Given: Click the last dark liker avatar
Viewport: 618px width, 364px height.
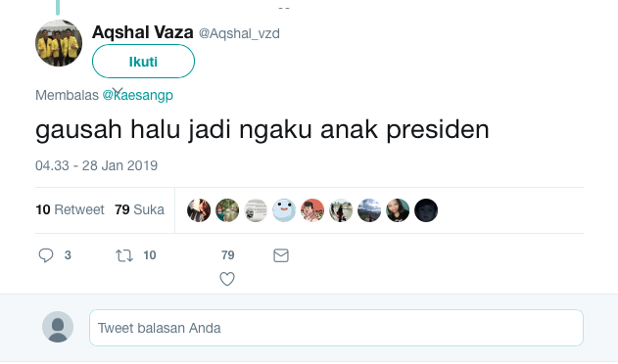Looking at the screenshot, I should [x=426, y=210].
